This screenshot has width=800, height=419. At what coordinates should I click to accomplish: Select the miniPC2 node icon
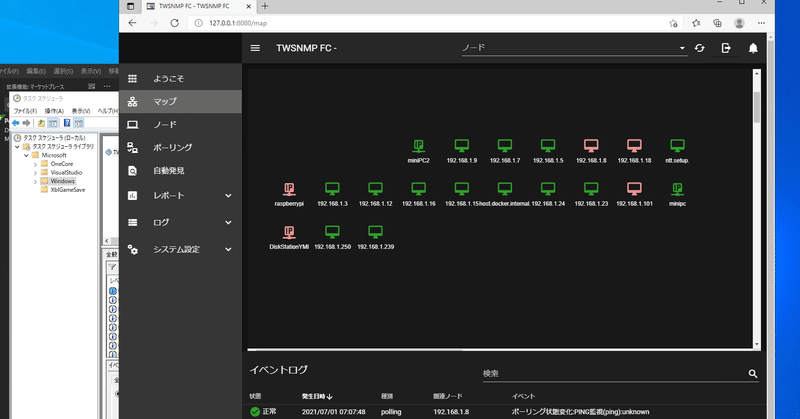pyautogui.click(x=418, y=145)
